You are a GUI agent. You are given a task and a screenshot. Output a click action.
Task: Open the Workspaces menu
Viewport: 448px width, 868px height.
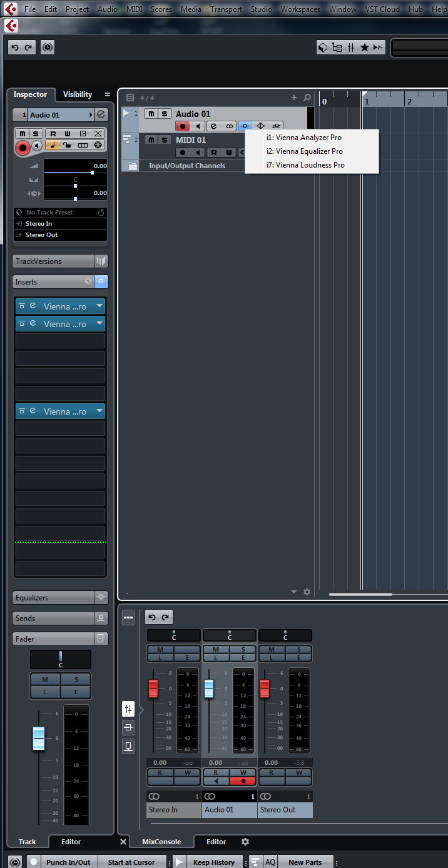coord(300,9)
